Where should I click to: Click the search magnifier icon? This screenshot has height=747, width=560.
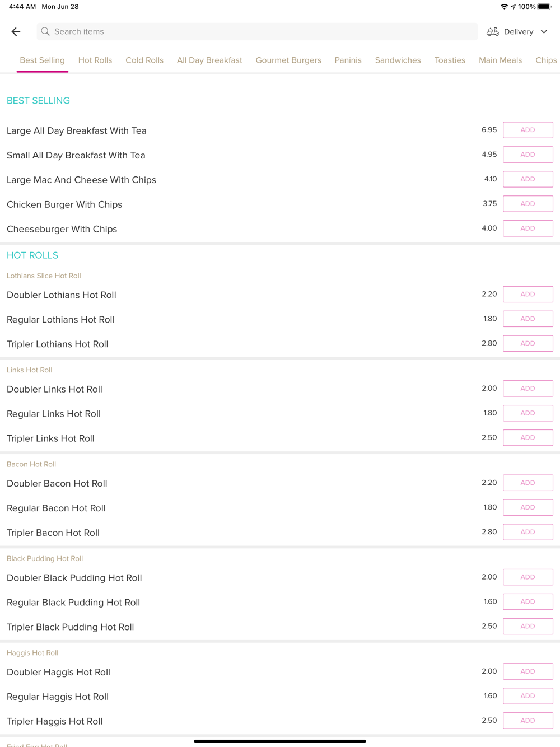coord(45,32)
